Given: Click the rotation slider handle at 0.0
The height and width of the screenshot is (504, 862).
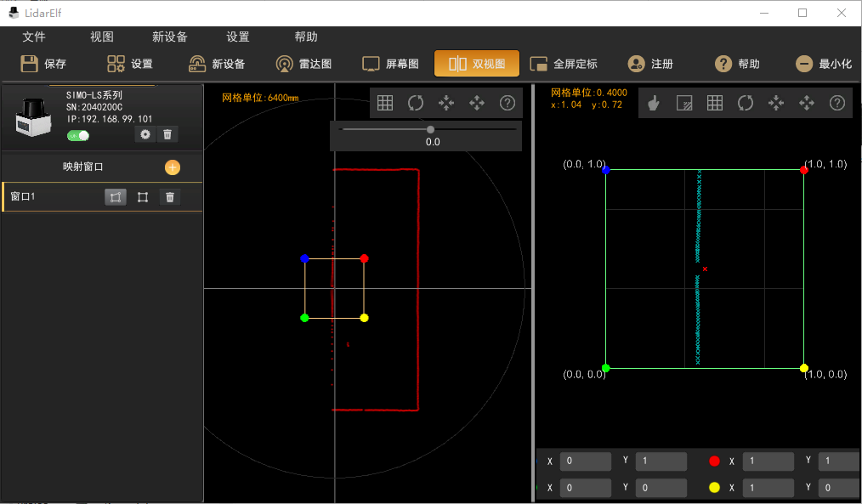Looking at the screenshot, I should click(431, 129).
